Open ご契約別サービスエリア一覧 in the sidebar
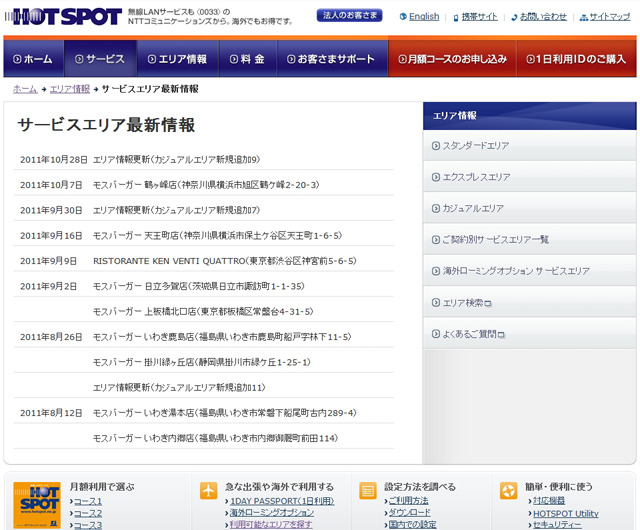The height and width of the screenshot is (530, 640). [x=529, y=240]
